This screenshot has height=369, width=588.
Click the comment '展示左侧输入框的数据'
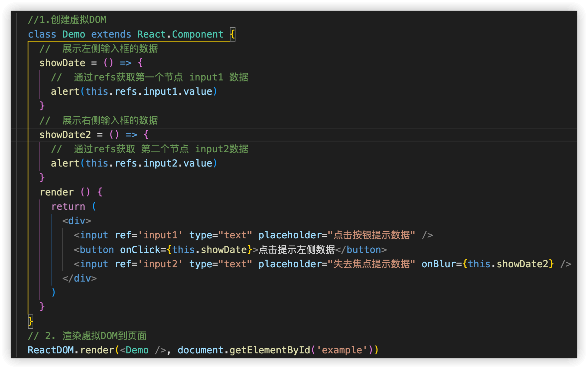coord(110,49)
